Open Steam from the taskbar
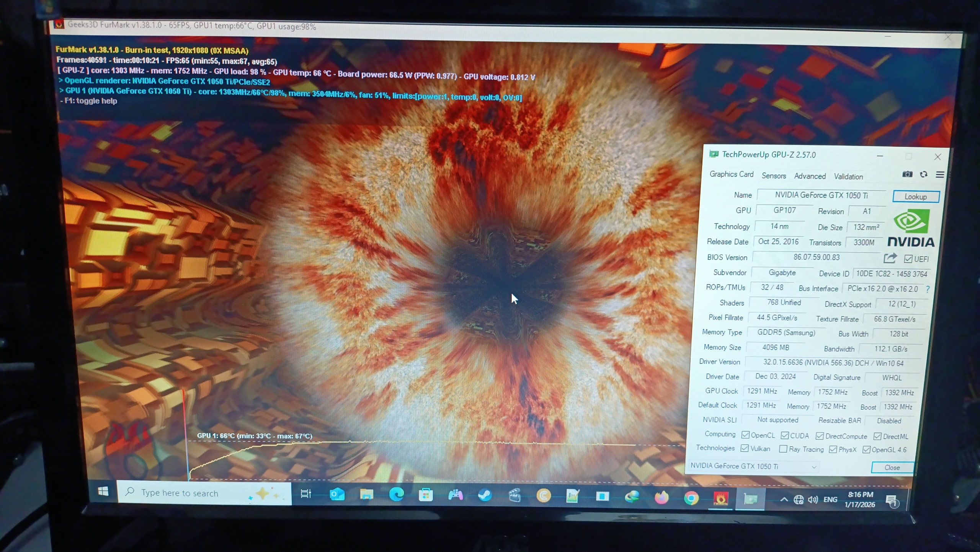Image resolution: width=980 pixels, height=552 pixels. point(485,495)
